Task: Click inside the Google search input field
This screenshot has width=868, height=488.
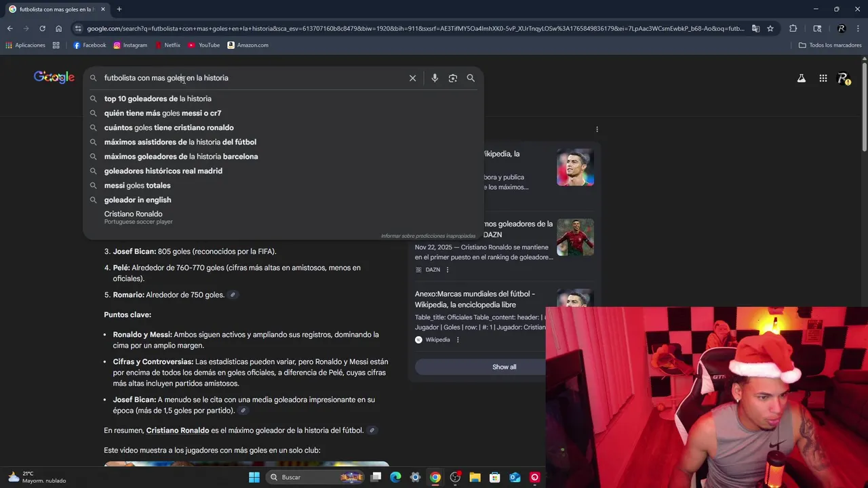Action: (x=251, y=78)
